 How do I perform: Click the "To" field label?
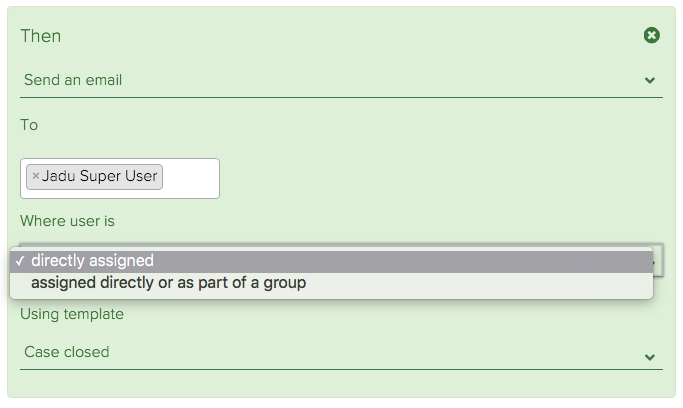coord(29,125)
